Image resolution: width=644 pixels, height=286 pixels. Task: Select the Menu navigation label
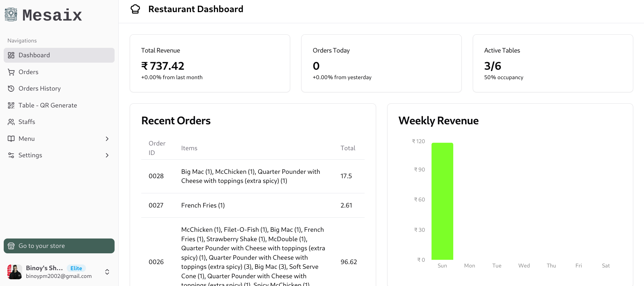(27, 139)
